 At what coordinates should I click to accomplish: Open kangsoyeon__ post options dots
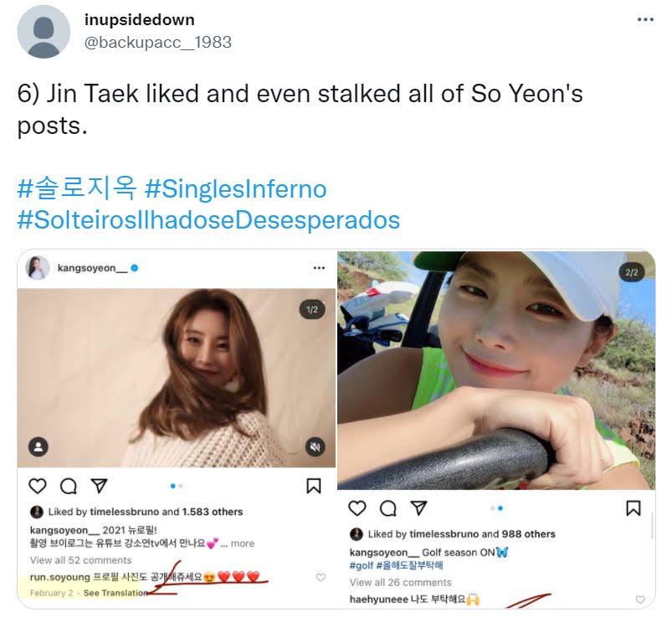(319, 268)
